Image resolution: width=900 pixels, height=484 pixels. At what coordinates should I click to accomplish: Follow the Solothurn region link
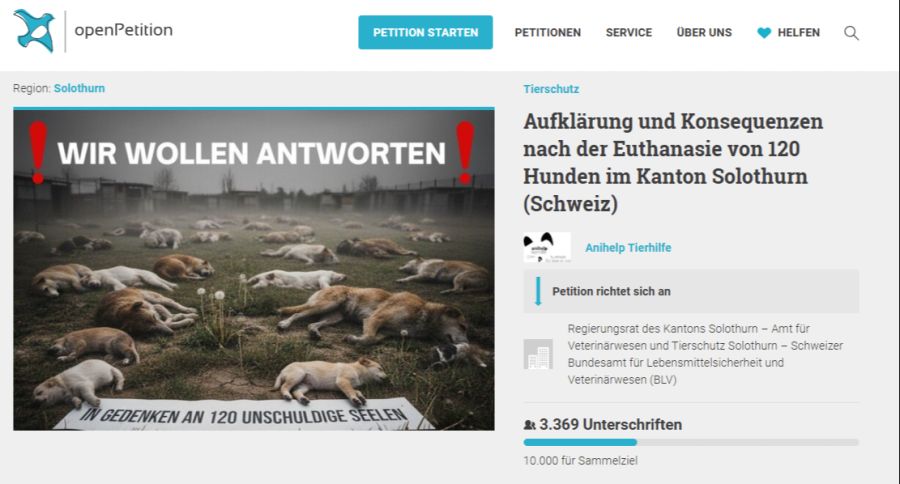(79, 88)
